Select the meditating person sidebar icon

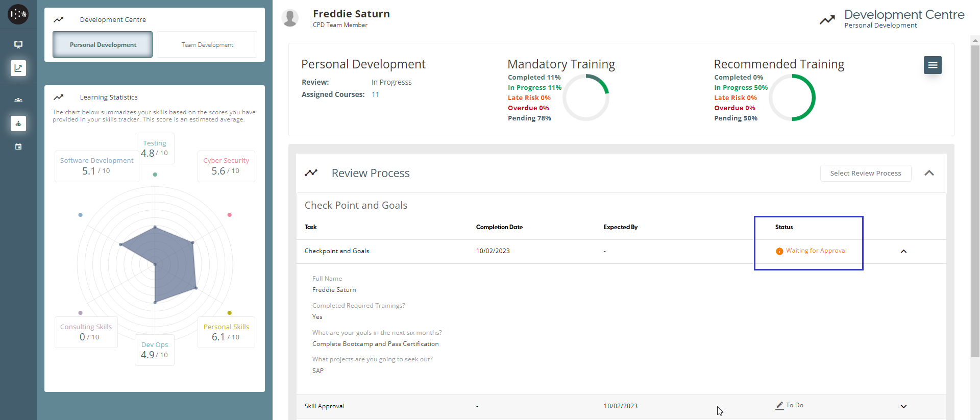pyautogui.click(x=18, y=123)
